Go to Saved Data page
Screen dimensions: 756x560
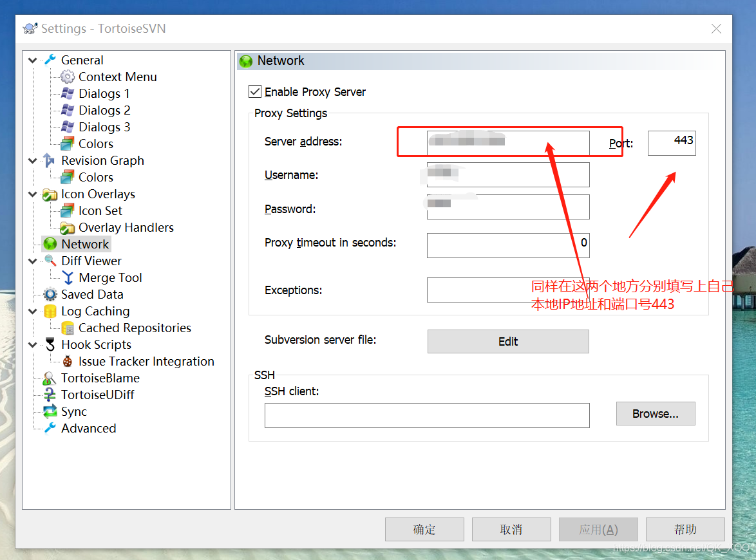92,294
